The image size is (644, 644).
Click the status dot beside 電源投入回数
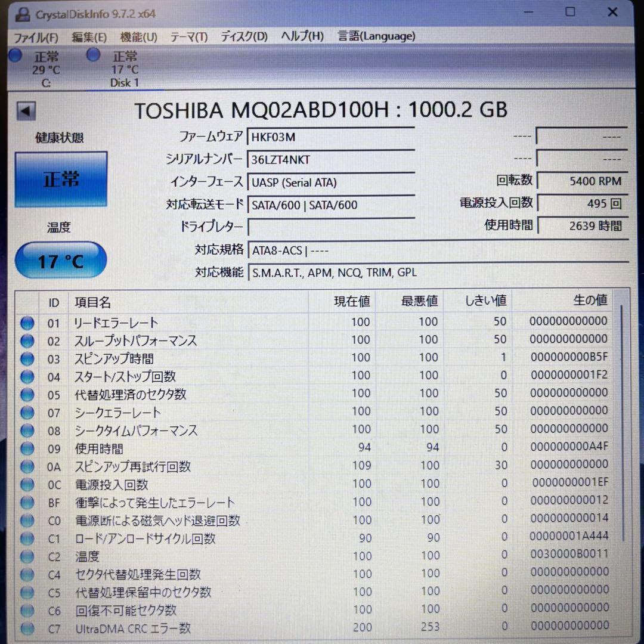27,485
